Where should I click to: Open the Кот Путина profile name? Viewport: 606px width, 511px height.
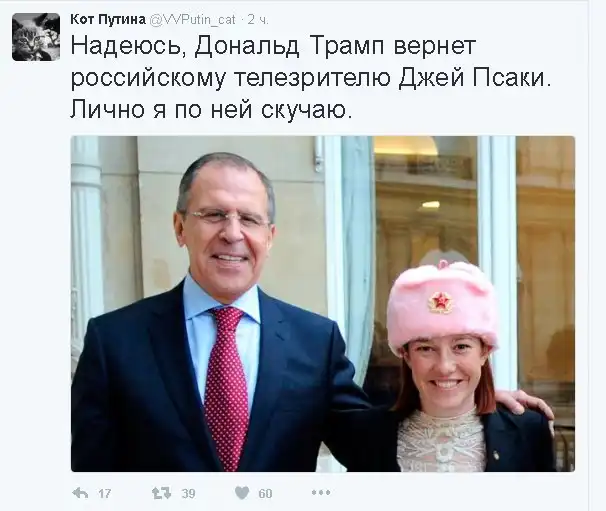pos(108,19)
